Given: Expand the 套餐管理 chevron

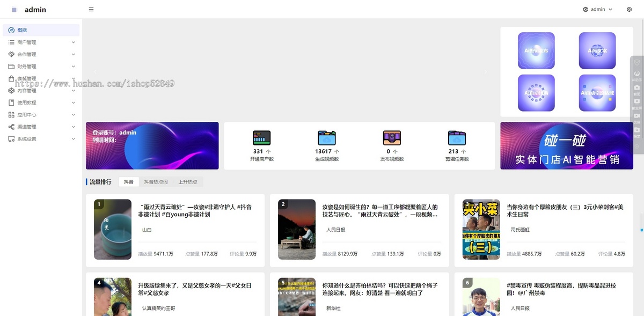Looking at the screenshot, I should (x=74, y=78).
